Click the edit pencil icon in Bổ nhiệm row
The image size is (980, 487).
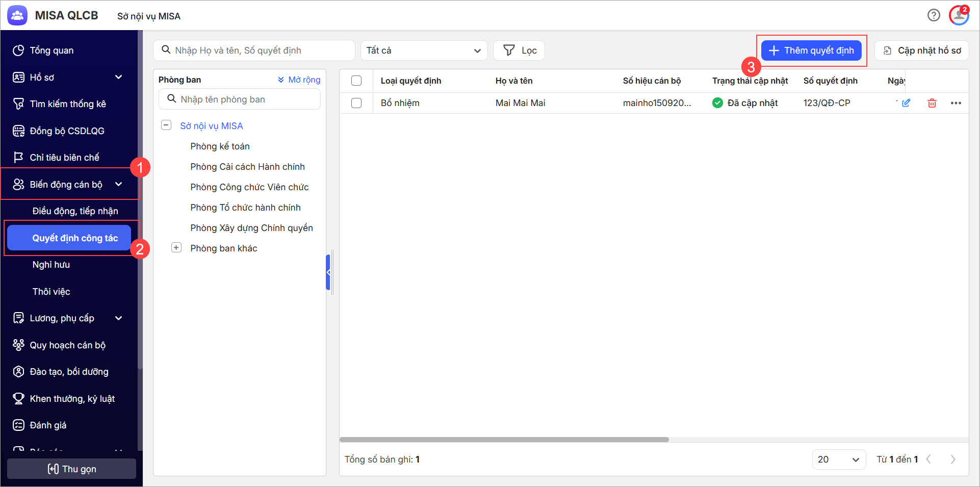point(906,103)
